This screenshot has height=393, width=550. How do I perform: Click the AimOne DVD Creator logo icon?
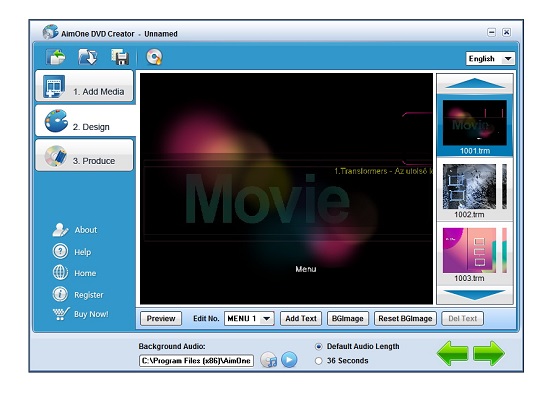(51, 32)
